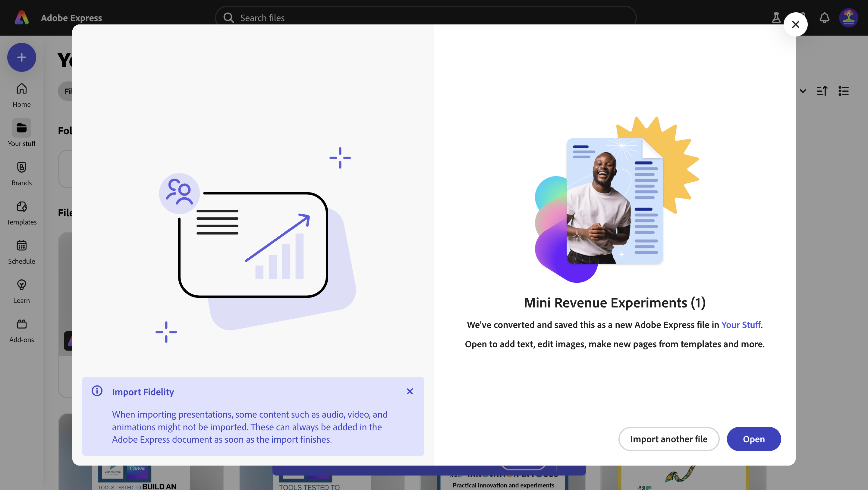Viewport: 868px width, 490px height.
Task: Click the Search files field
Action: [x=425, y=17]
